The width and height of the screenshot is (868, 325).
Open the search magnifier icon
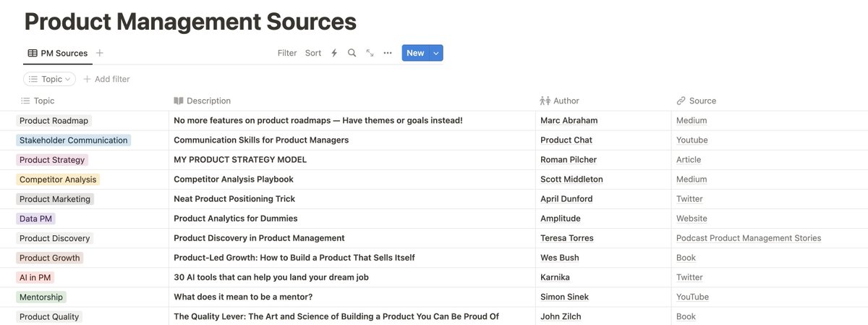(x=352, y=53)
